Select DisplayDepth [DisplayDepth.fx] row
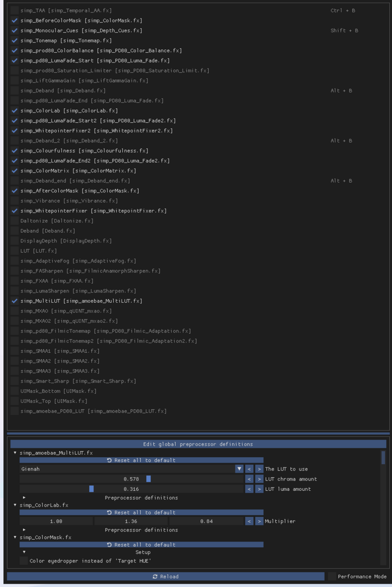The image size is (392, 587). (x=66, y=241)
